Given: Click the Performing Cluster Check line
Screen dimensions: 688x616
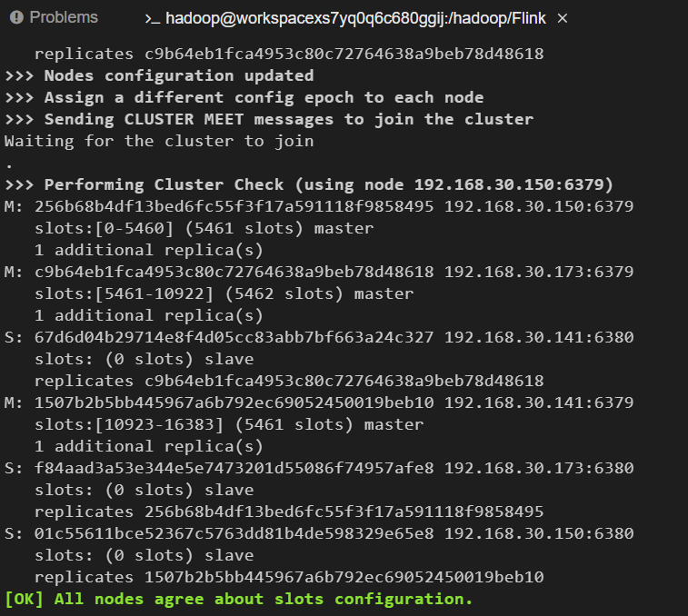Looking at the screenshot, I should (309, 184).
